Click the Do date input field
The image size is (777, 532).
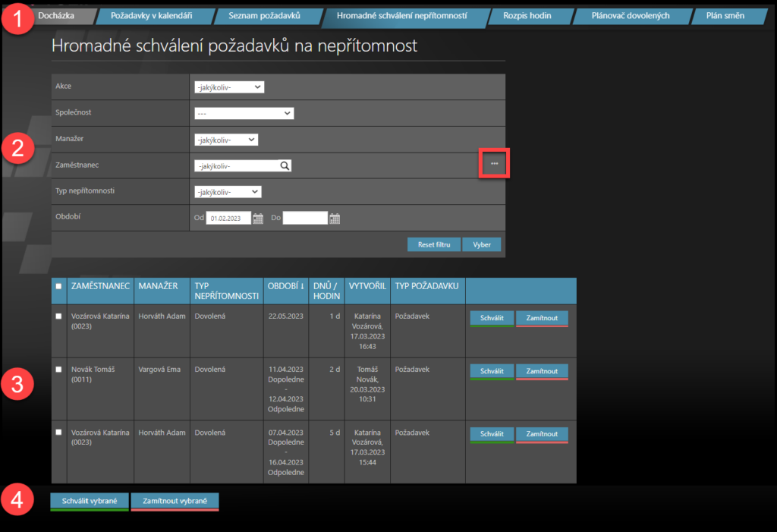pos(305,219)
